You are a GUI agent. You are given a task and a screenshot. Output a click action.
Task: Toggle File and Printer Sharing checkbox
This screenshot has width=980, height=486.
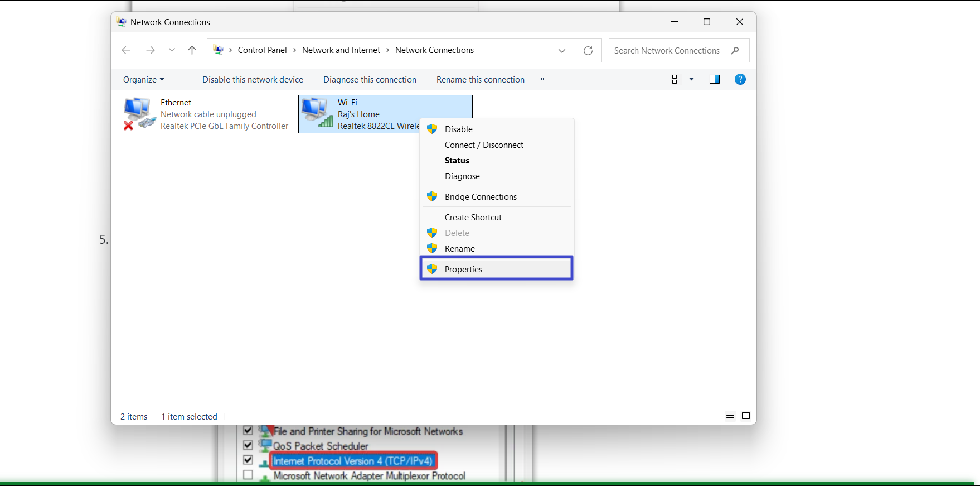[248, 431]
